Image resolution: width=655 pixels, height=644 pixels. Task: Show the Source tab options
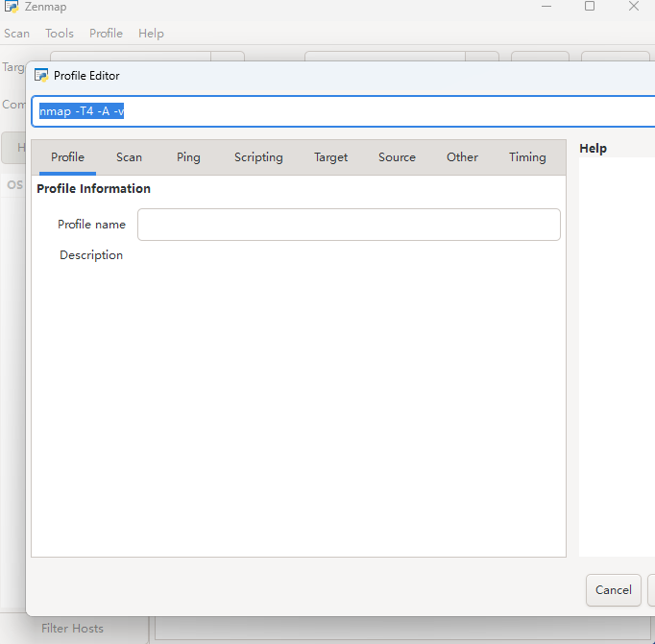(397, 157)
